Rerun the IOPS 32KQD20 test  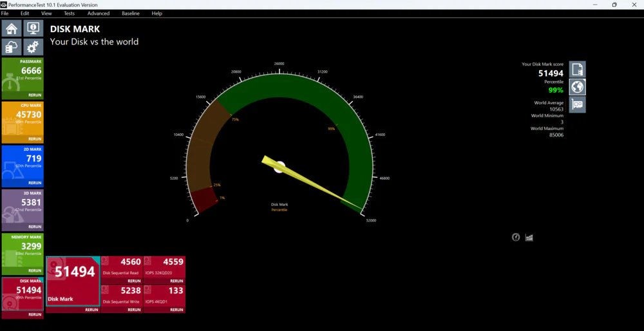(x=176, y=281)
